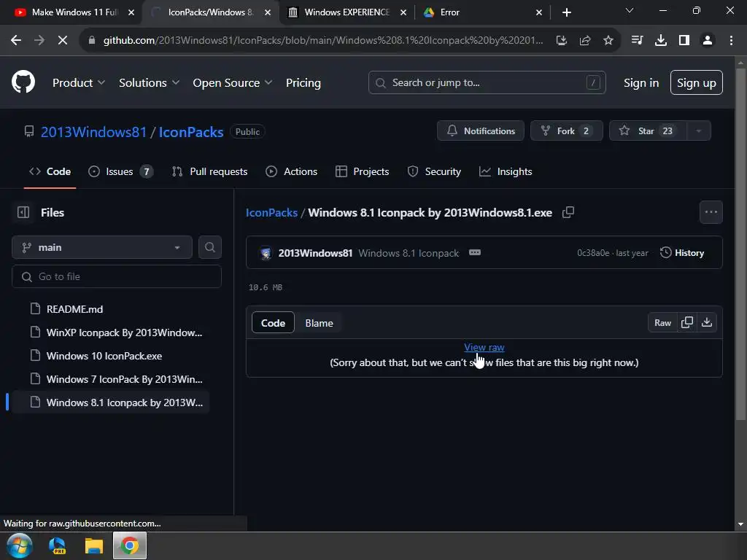Open File Explorer from taskbar

pos(94,545)
